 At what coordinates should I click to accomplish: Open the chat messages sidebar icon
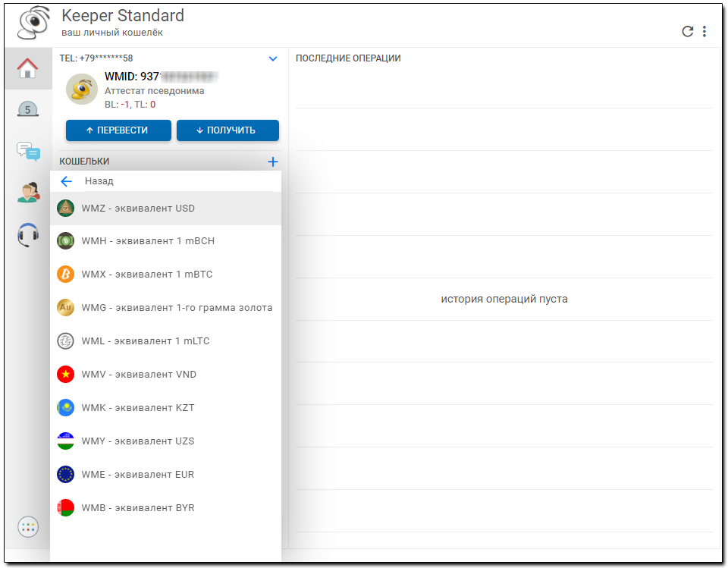28,151
